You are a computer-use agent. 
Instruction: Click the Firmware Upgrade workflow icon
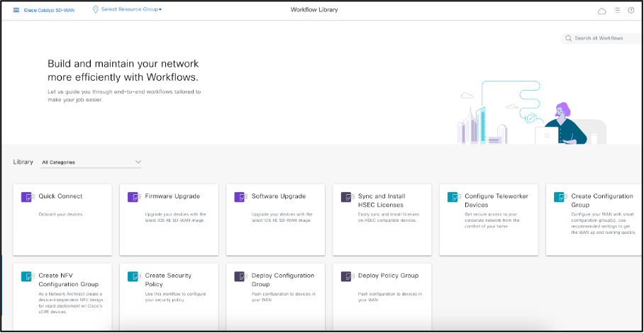pyautogui.click(x=134, y=197)
